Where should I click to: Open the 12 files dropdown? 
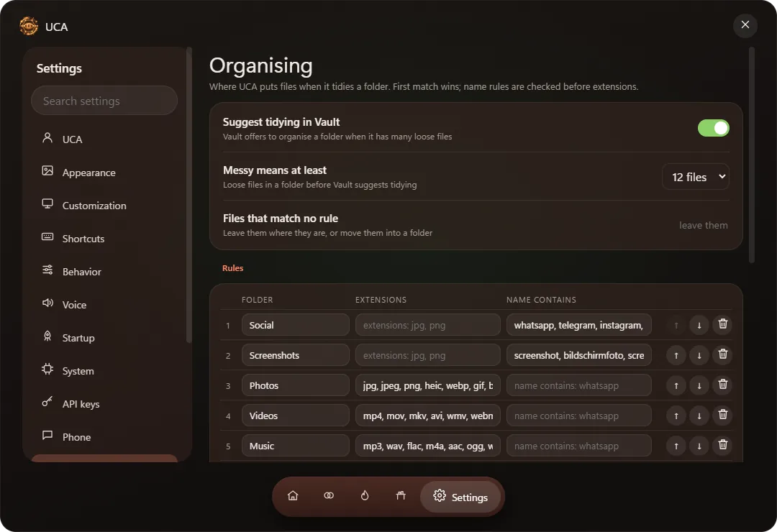click(696, 177)
